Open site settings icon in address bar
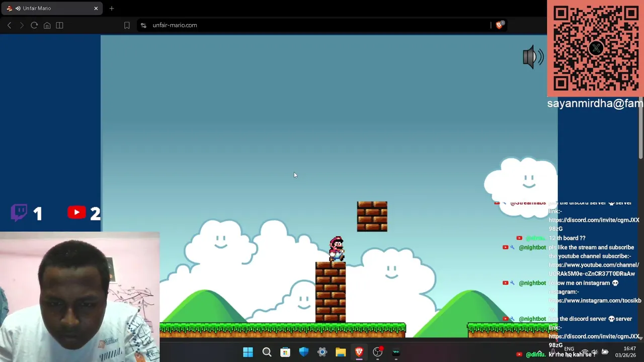Screen dimensions: 644x362 click(x=143, y=25)
